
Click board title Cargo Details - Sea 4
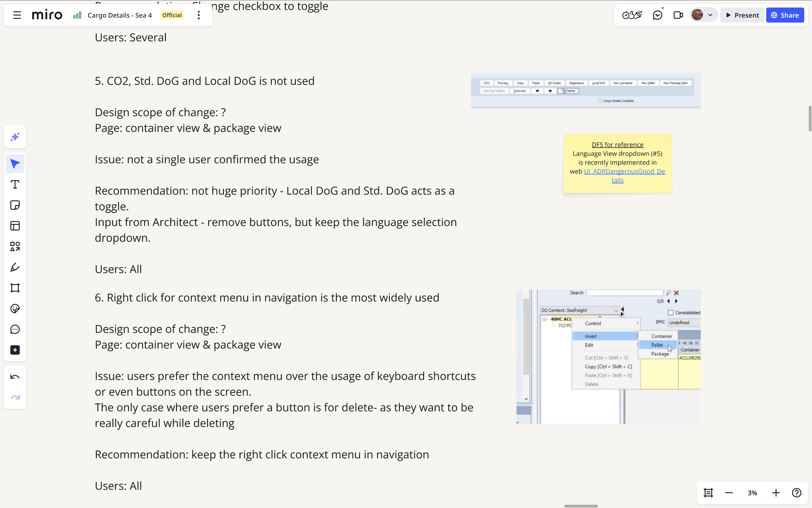coord(120,15)
